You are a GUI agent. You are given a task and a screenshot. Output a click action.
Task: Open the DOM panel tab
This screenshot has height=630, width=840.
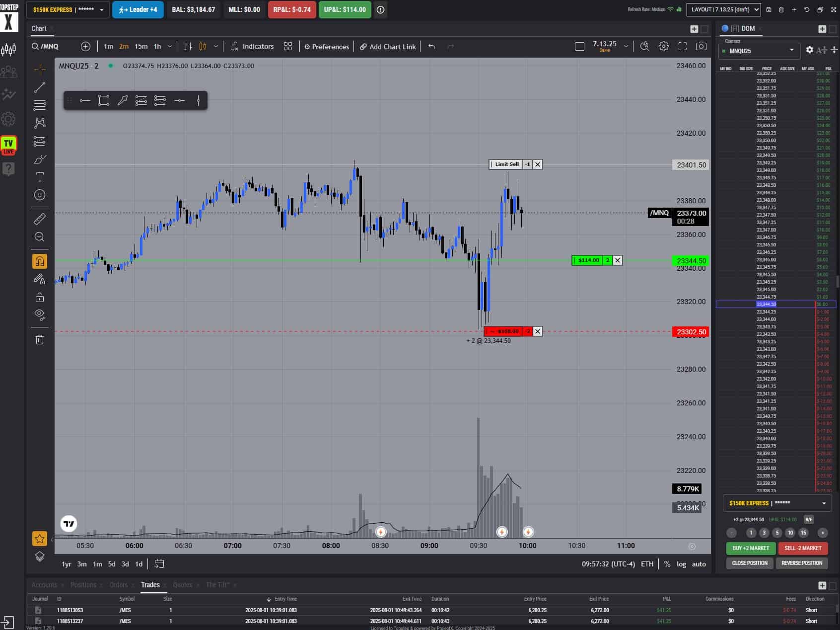point(748,28)
